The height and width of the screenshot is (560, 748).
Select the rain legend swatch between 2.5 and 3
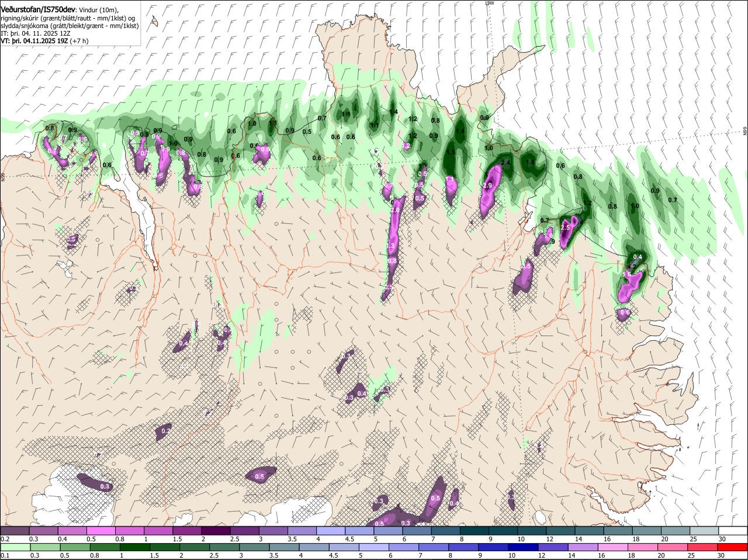coord(224,547)
